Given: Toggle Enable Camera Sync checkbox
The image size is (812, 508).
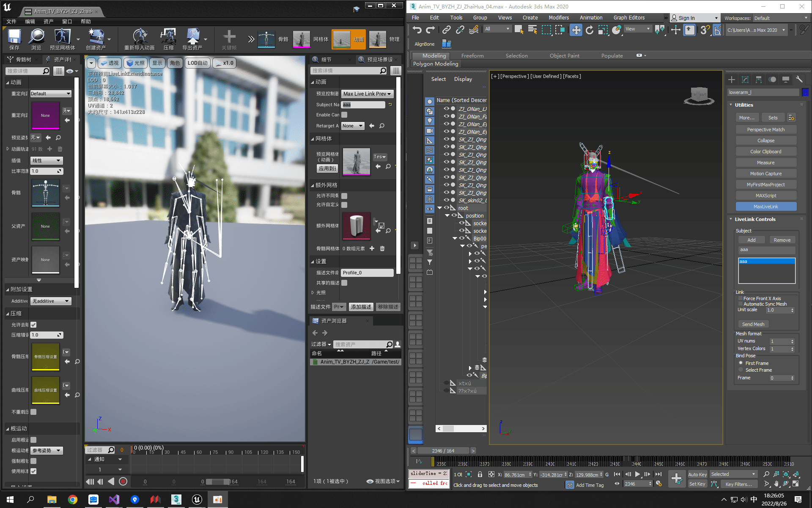Looking at the screenshot, I should click(344, 115).
